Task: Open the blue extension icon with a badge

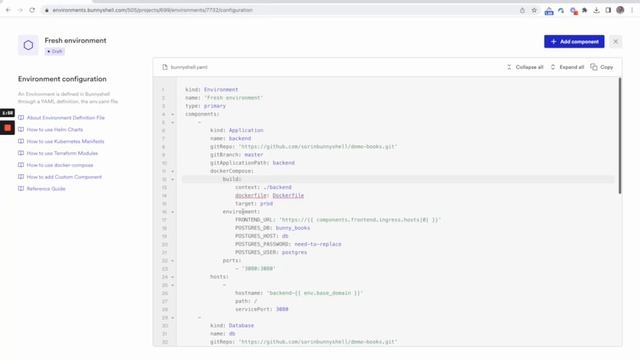Action: click(549, 11)
